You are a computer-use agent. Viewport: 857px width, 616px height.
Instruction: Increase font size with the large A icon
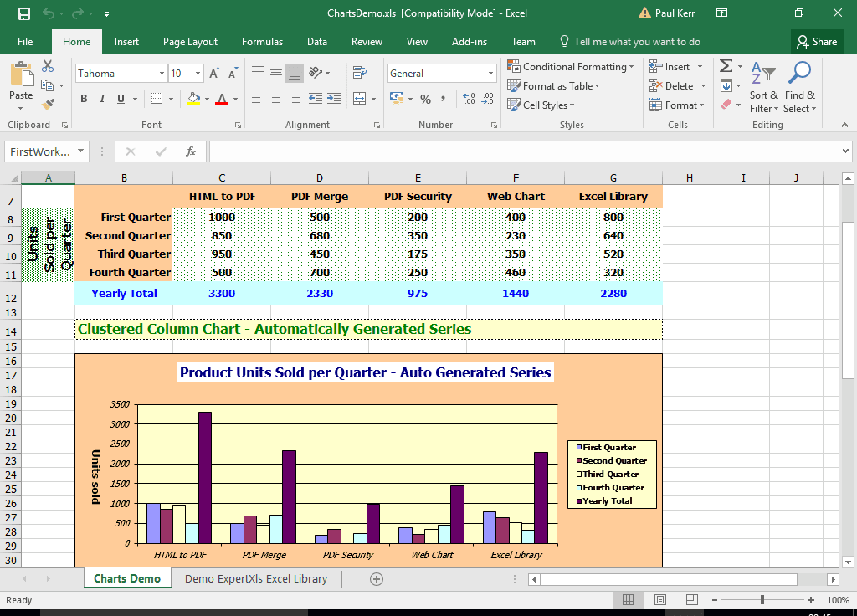[x=214, y=74]
